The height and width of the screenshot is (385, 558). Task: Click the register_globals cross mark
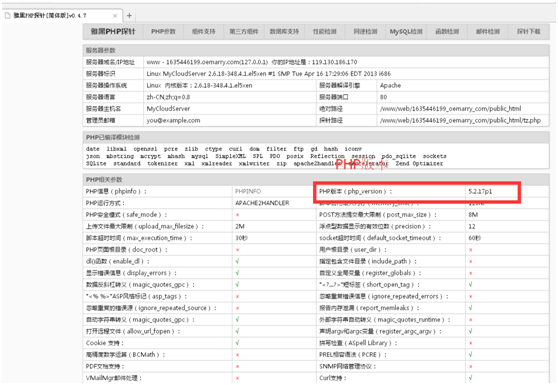[x=471, y=273]
